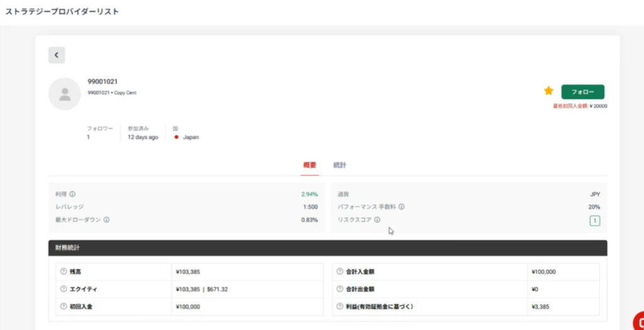The height and width of the screenshot is (330, 644).
Task: Click the question icon next to 利益(有効証拠金に基づく)
Action: coord(340,307)
